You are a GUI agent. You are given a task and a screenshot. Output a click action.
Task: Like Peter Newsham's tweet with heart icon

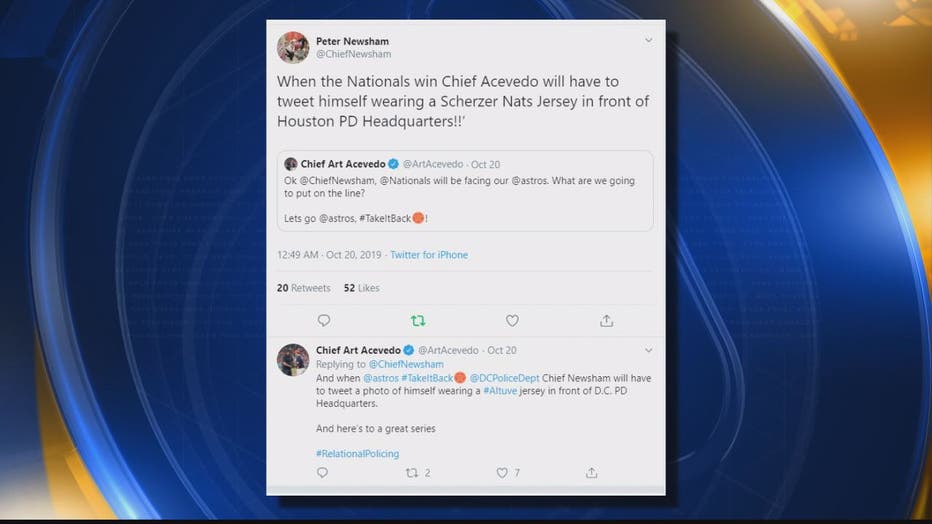tap(512, 321)
